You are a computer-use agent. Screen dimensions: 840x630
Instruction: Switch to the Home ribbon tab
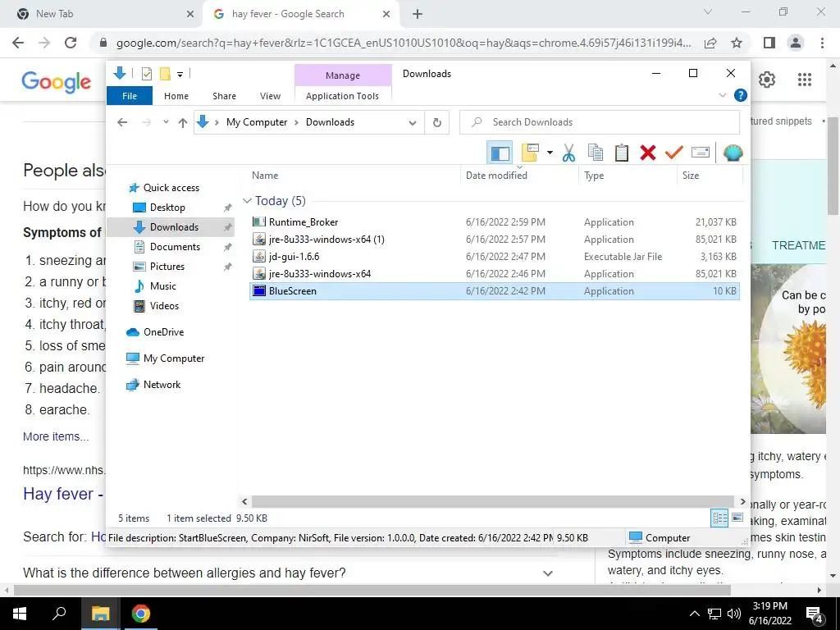[176, 96]
